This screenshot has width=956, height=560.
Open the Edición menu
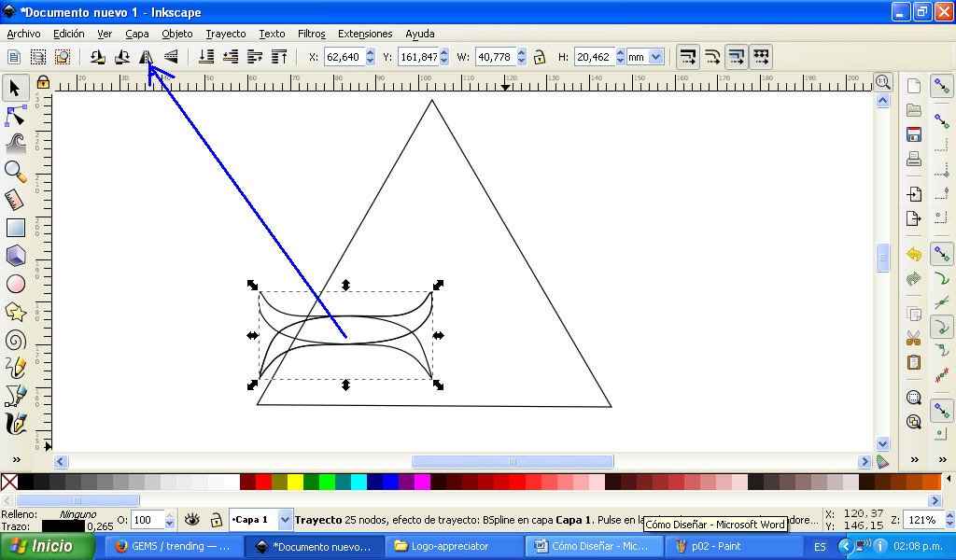69,34
